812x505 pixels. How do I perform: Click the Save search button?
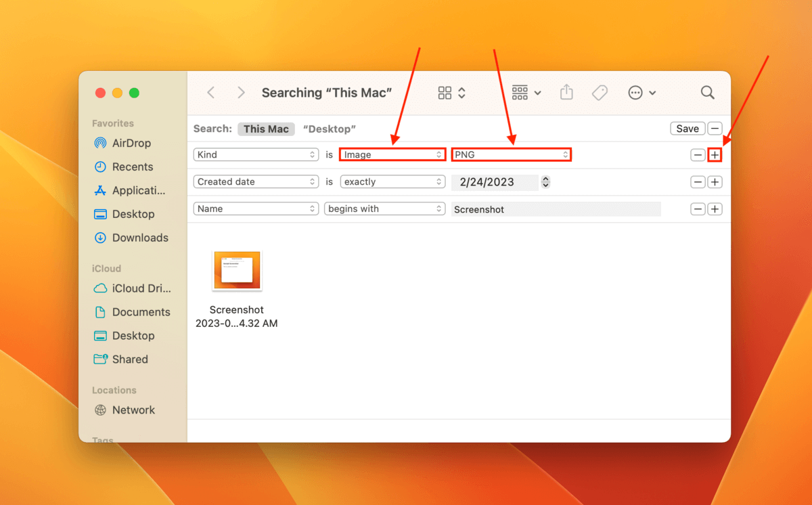point(687,129)
